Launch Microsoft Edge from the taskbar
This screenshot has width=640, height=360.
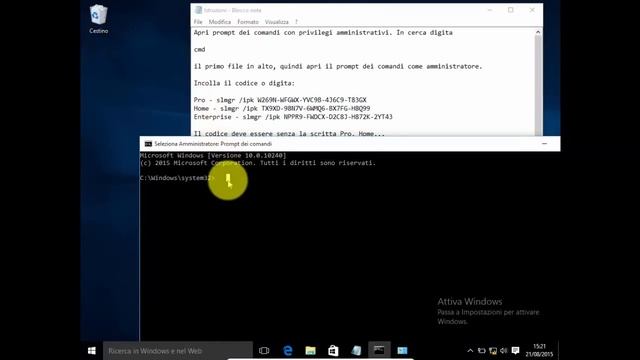(288, 351)
